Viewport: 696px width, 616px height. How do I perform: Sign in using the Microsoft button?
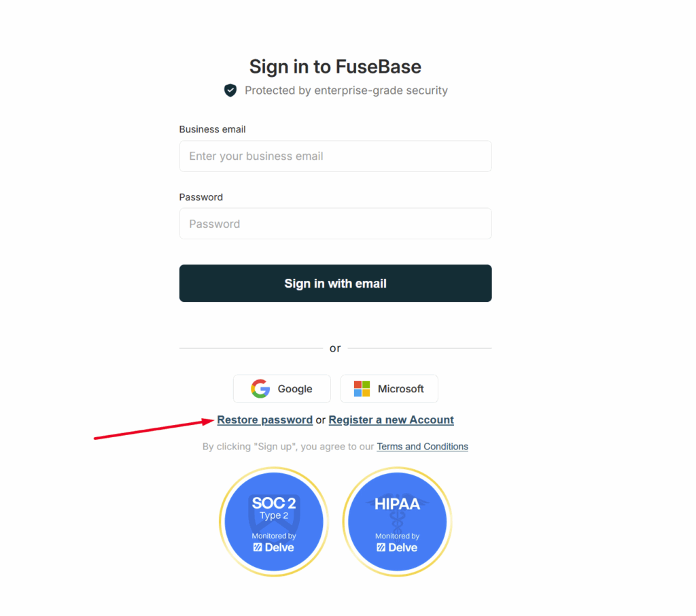coord(389,389)
